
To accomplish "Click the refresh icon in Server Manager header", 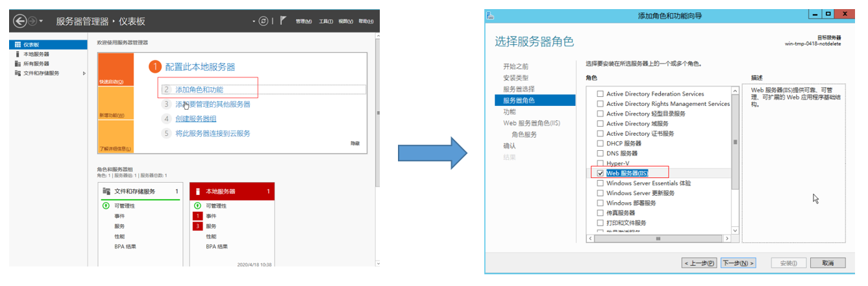I will pos(263,21).
